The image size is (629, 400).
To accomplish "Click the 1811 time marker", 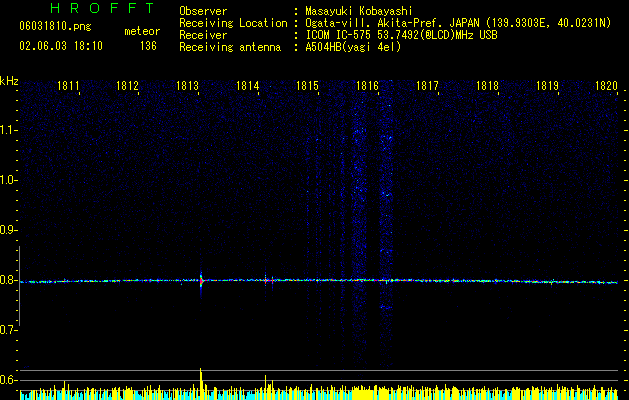I will coord(68,86).
